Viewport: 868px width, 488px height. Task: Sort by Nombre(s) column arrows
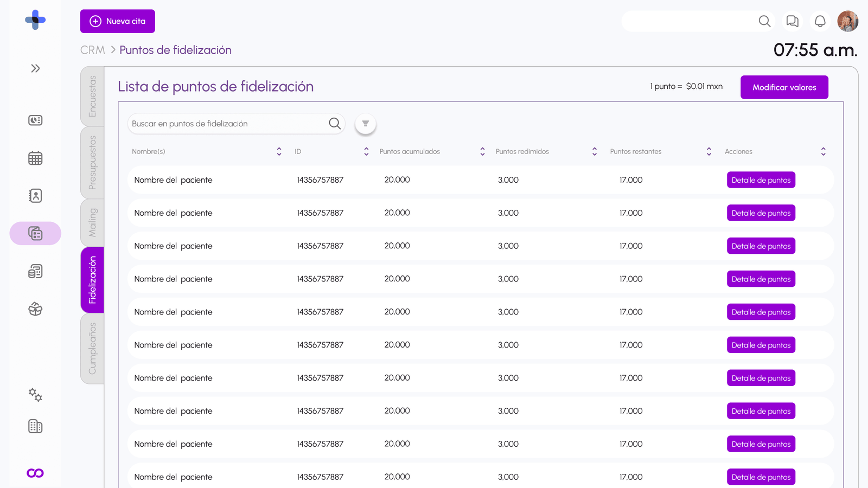tap(279, 152)
